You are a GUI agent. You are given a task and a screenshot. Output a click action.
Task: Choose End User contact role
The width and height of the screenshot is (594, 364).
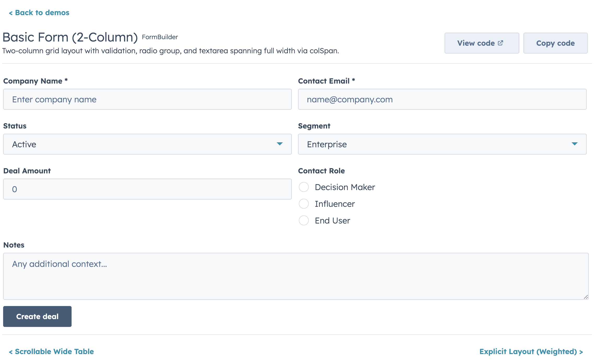[304, 220]
